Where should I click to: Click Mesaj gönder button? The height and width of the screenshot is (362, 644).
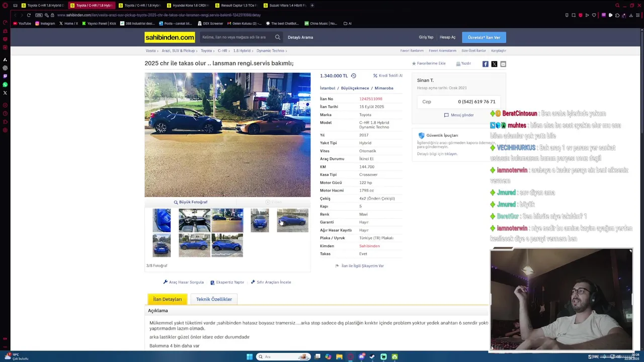pos(459,115)
